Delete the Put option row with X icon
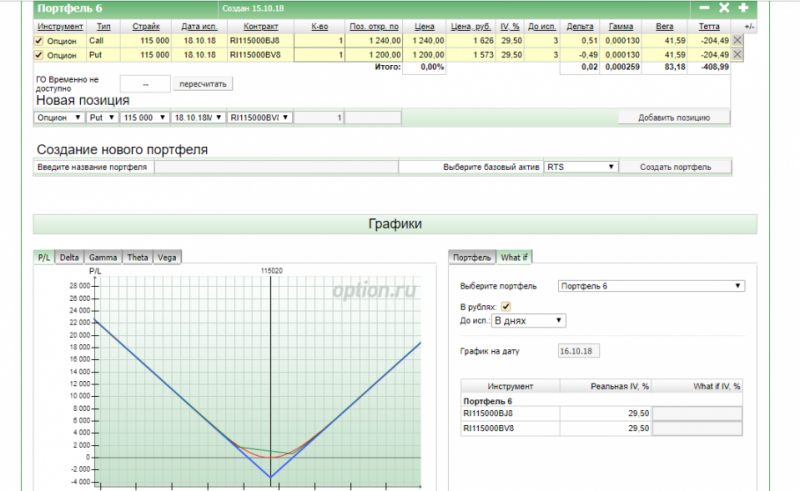The image size is (800, 491). click(x=738, y=55)
